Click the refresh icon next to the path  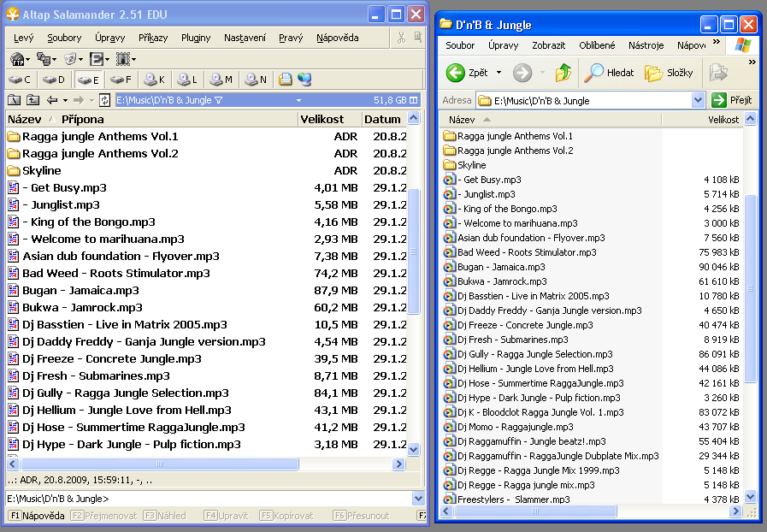[x=104, y=100]
